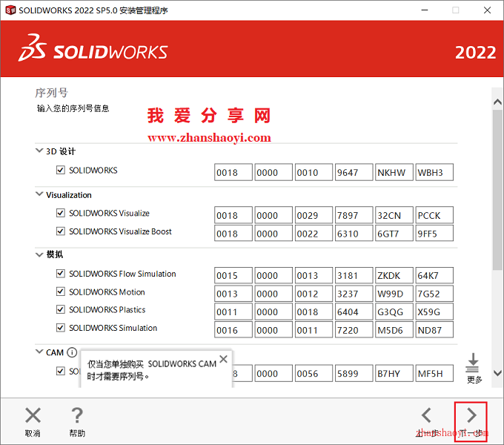Close the installation manager window
Screen dimensions: 504x445
coord(487,10)
